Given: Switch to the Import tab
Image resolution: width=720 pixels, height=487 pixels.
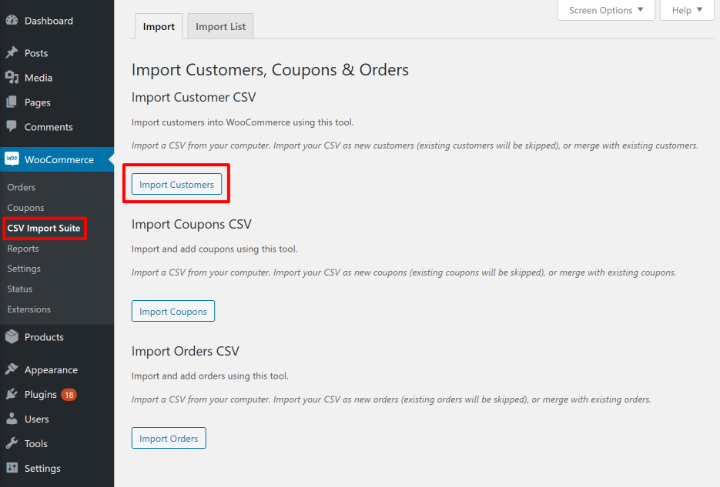Looking at the screenshot, I should point(159,27).
